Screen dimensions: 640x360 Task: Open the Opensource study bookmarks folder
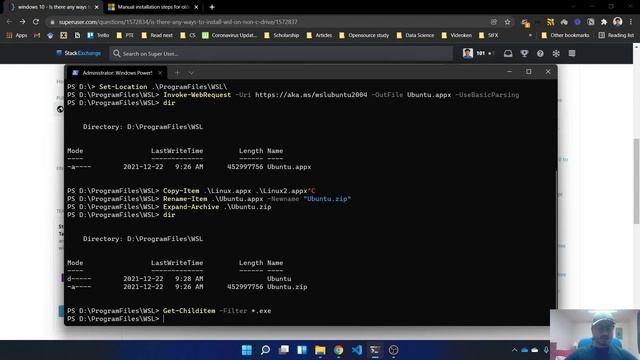[x=364, y=35]
